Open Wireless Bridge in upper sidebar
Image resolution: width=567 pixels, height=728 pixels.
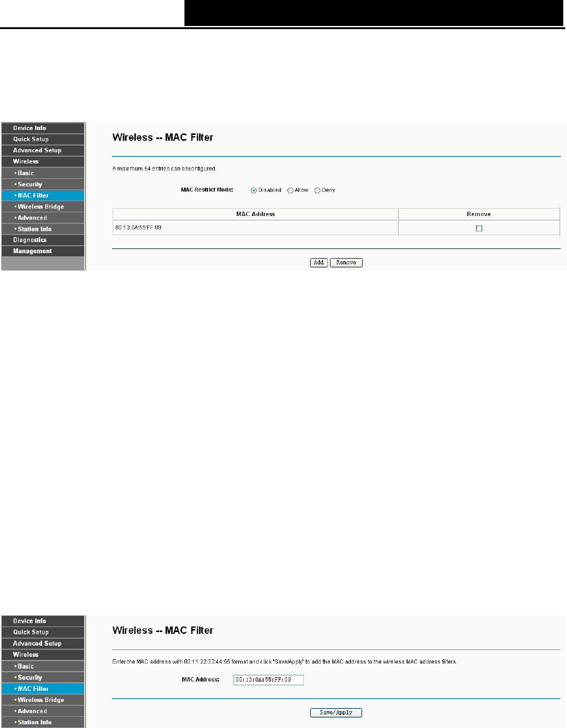pyautogui.click(x=43, y=207)
